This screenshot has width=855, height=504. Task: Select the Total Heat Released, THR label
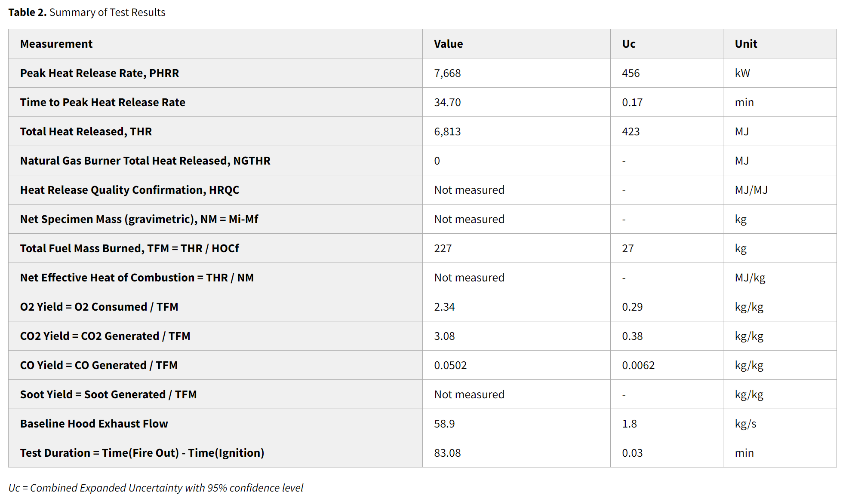(x=86, y=131)
